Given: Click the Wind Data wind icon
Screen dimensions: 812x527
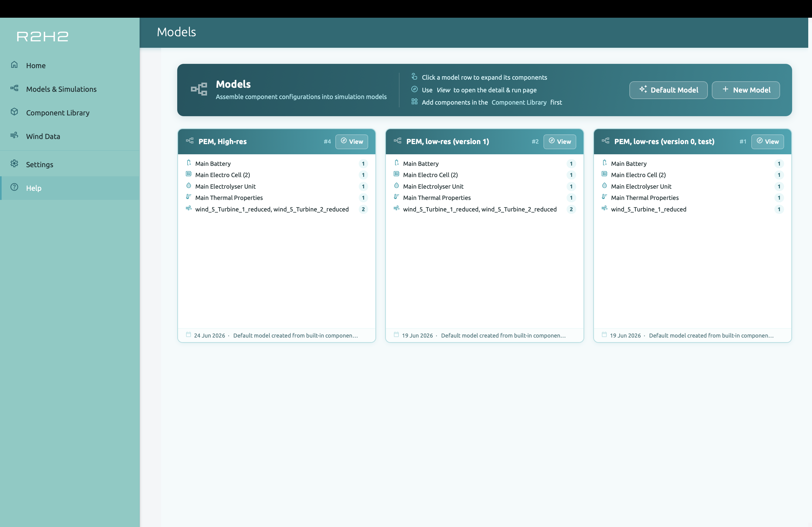Looking at the screenshot, I should tap(14, 135).
